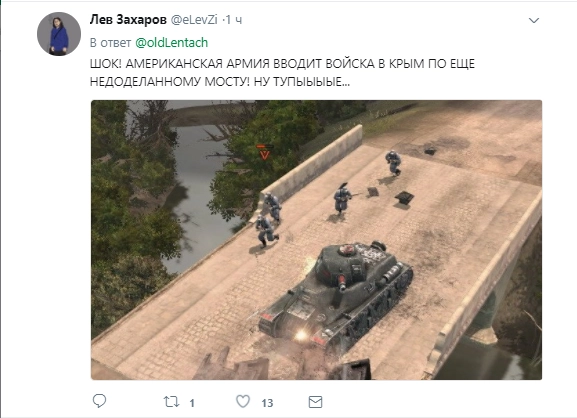Click the tweet text starting with ШОК!
The image size is (577, 418).
coord(282,72)
